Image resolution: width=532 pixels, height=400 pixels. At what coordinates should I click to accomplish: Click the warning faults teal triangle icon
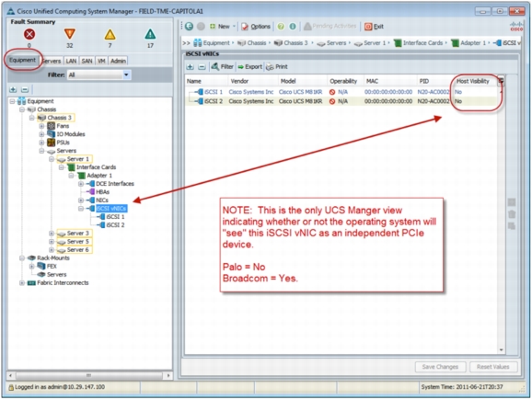150,34
